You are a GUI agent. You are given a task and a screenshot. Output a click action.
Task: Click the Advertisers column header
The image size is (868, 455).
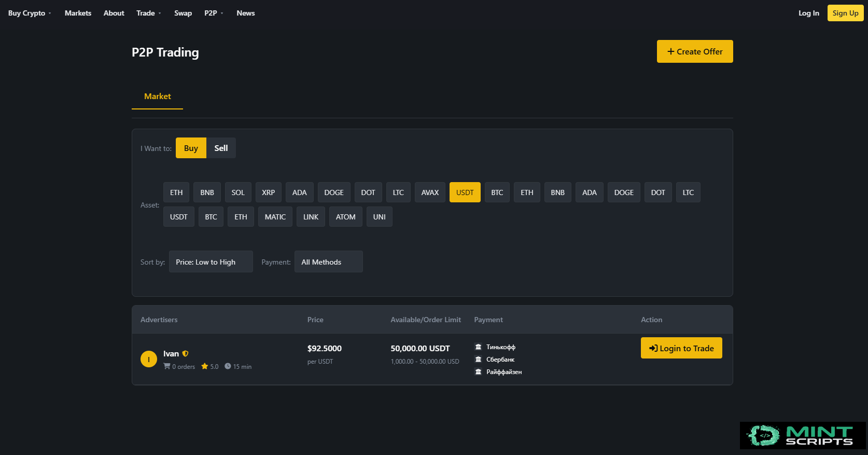click(159, 320)
